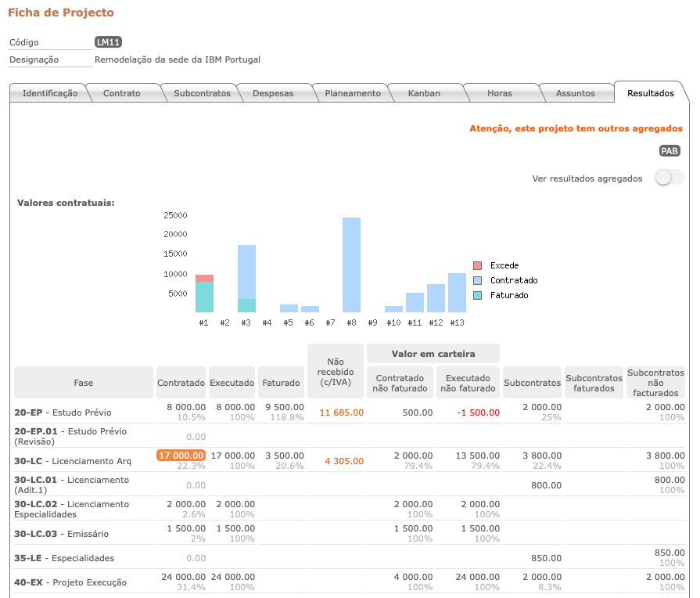Click the Designação input field

pos(49,59)
